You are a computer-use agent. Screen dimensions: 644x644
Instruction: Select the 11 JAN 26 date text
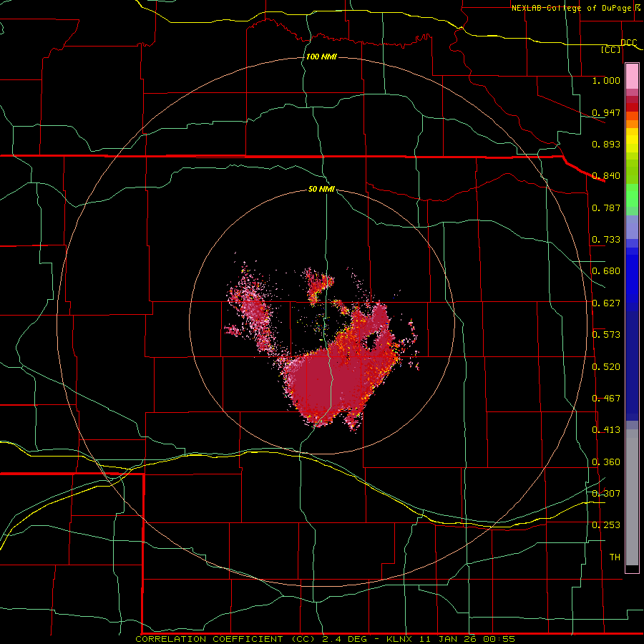449,639
